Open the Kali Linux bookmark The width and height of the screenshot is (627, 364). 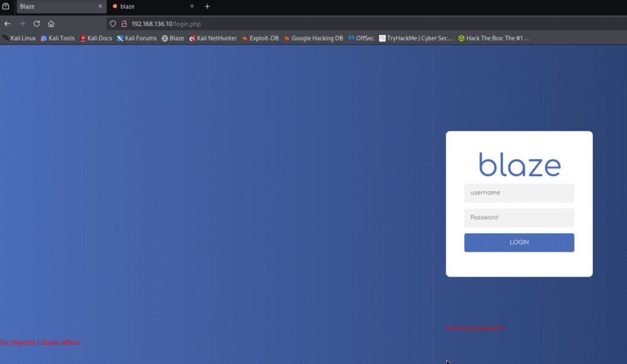(20, 38)
